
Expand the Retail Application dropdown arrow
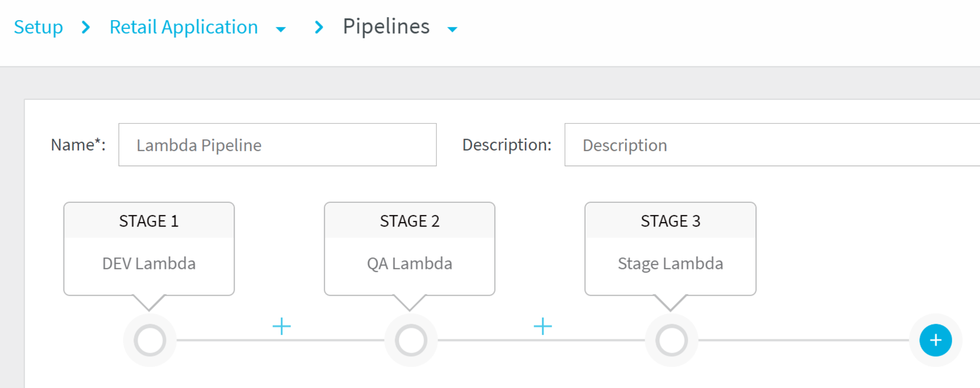(281, 29)
